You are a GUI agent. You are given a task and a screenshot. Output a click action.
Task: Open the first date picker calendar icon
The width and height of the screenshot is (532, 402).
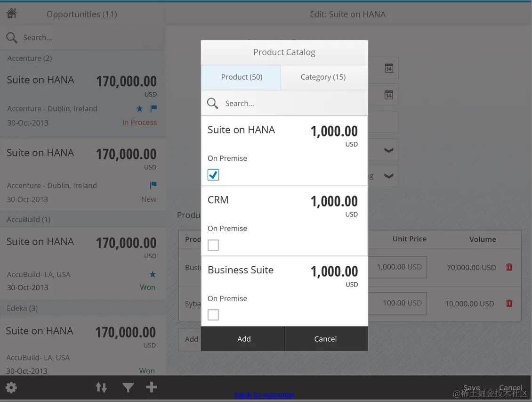tap(389, 68)
